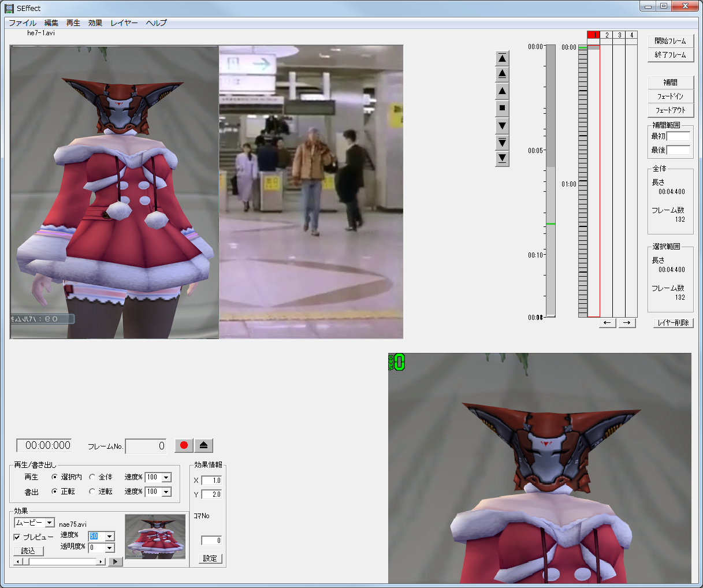This screenshot has height=588, width=703.
Task: Click the フェードアウト button
Action: coord(670,110)
